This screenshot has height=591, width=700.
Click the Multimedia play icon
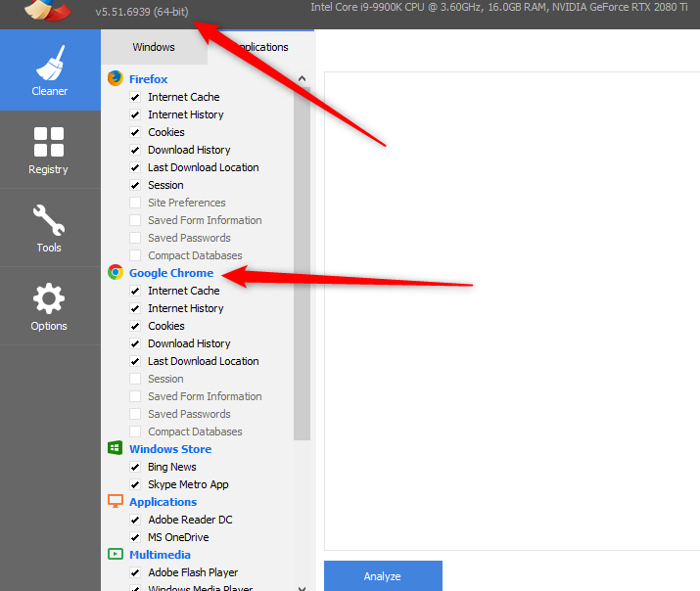[116, 554]
